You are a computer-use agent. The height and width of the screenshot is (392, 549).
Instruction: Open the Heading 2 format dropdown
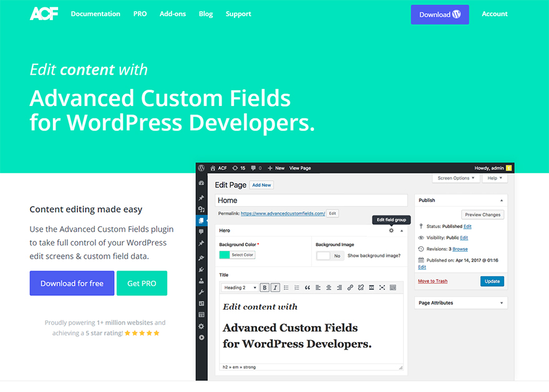coord(239,288)
